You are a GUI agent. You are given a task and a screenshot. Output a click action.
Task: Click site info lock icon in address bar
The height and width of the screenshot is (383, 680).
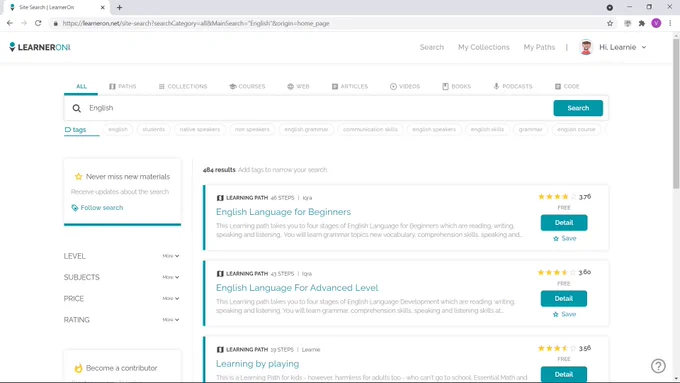[56, 23]
